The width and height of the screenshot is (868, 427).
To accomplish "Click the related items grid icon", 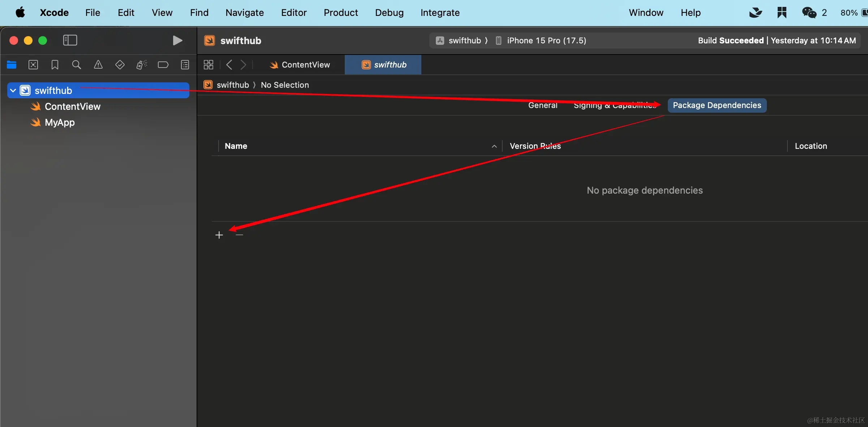I will [x=209, y=65].
